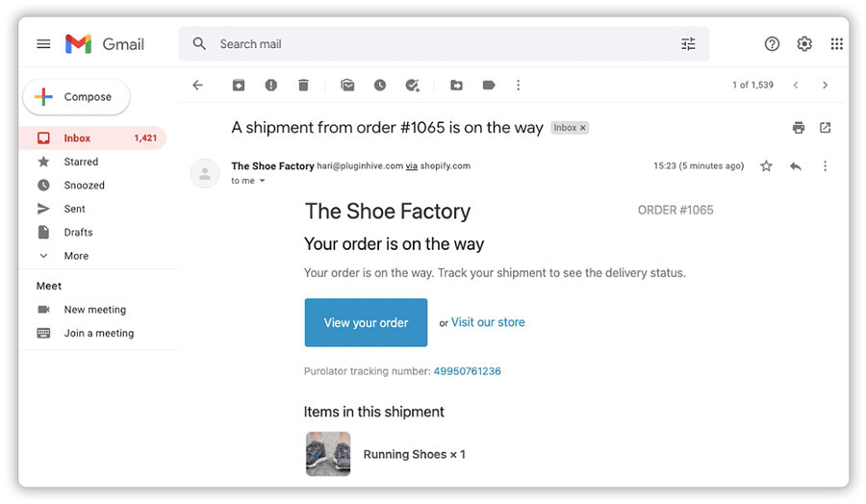866x504 pixels.
Task: Open the main menu hamburger icon
Action: (x=43, y=44)
